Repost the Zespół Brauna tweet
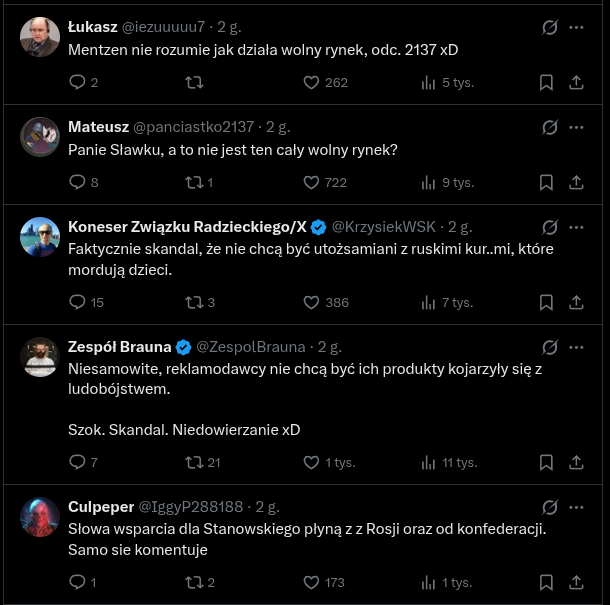 click(194, 462)
